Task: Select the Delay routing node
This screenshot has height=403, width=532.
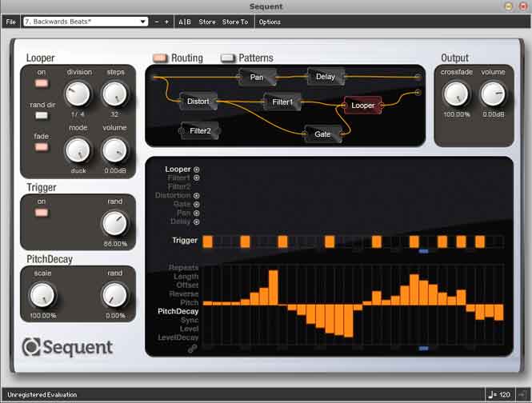Action: (x=326, y=77)
